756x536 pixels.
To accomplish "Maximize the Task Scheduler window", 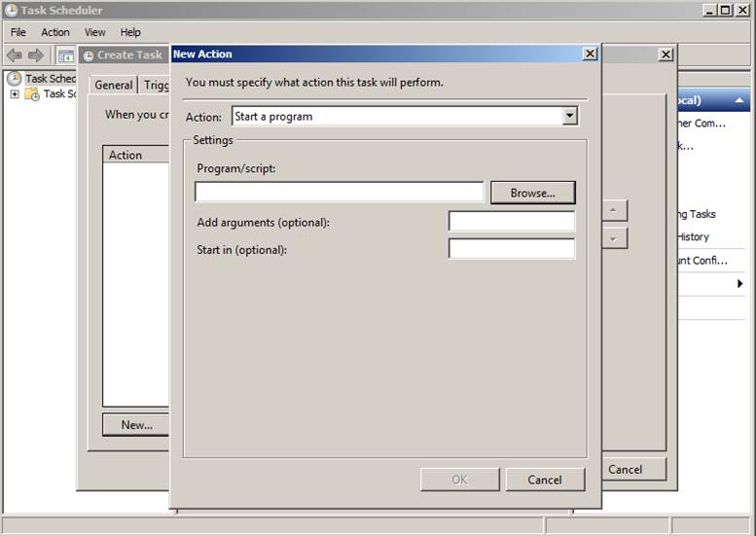I will coord(725,10).
